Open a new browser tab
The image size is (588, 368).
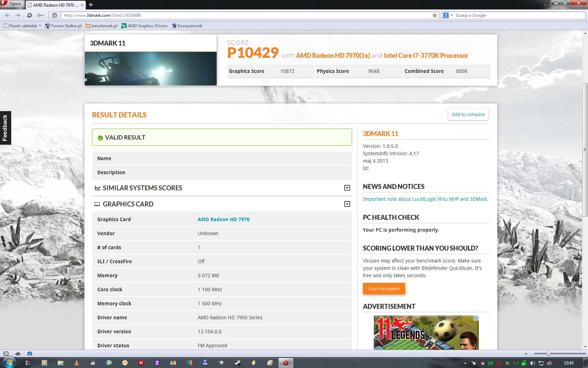click(91, 5)
